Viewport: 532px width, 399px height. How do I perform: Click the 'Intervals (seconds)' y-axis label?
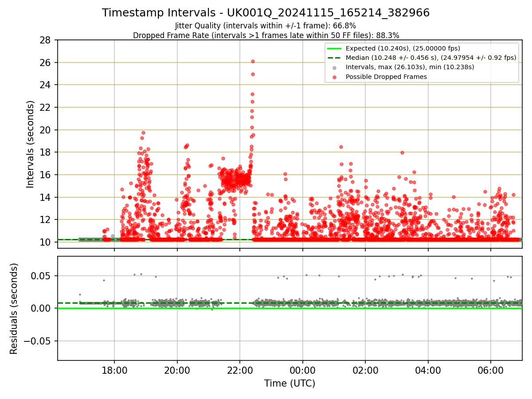(31, 144)
